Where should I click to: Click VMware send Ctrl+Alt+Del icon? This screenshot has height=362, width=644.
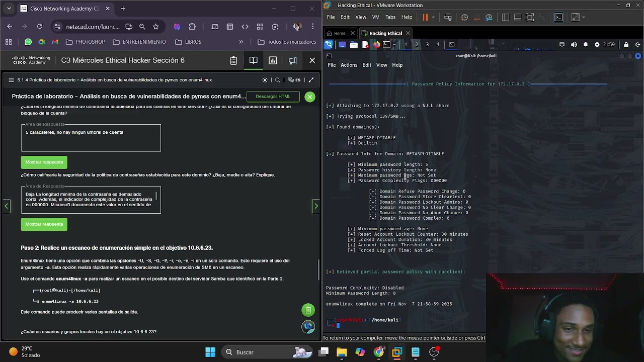point(448,17)
